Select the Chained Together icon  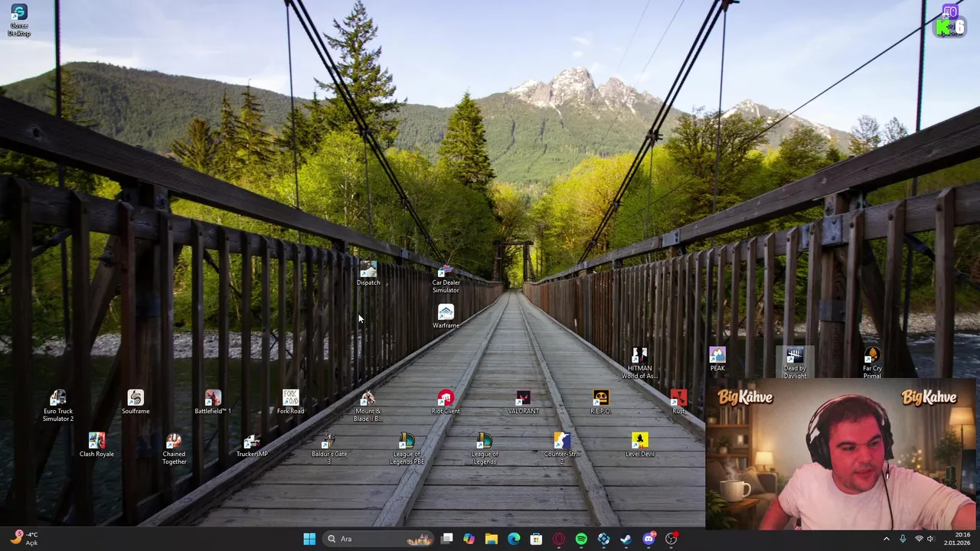coord(174,449)
